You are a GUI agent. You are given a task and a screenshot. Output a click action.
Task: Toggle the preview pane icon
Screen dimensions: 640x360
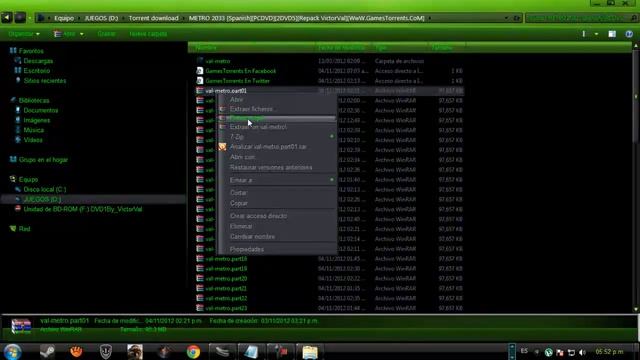[x=612, y=34]
